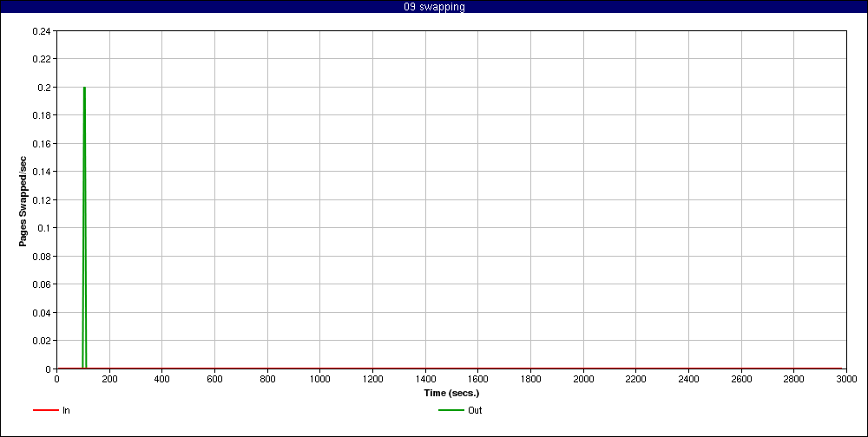Click the 0.02 y-axis tick label

(41, 341)
